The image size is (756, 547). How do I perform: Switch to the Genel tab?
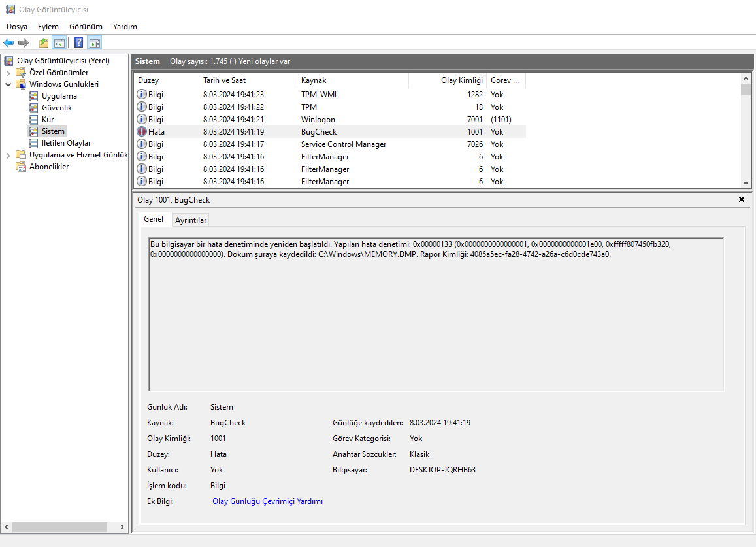[154, 219]
